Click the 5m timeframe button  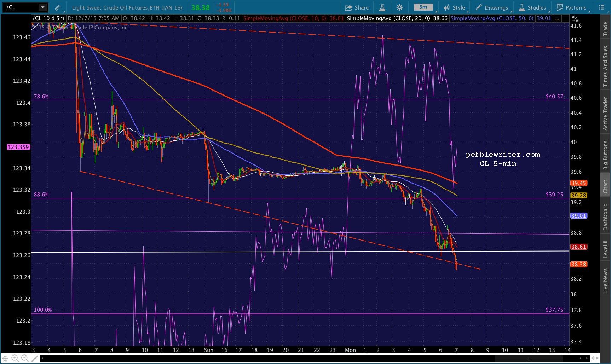[x=423, y=7]
